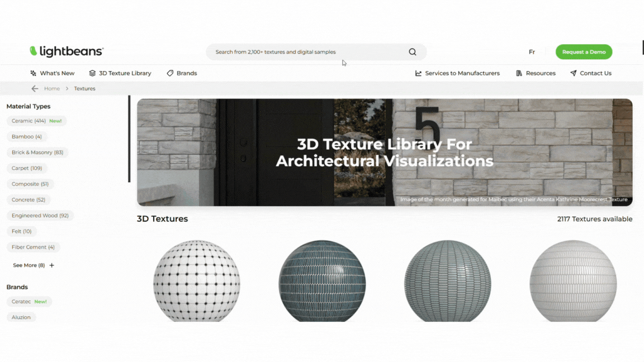Viewport: 644px width, 362px height.
Task: Filter by Felt (10) material
Action: (21, 231)
